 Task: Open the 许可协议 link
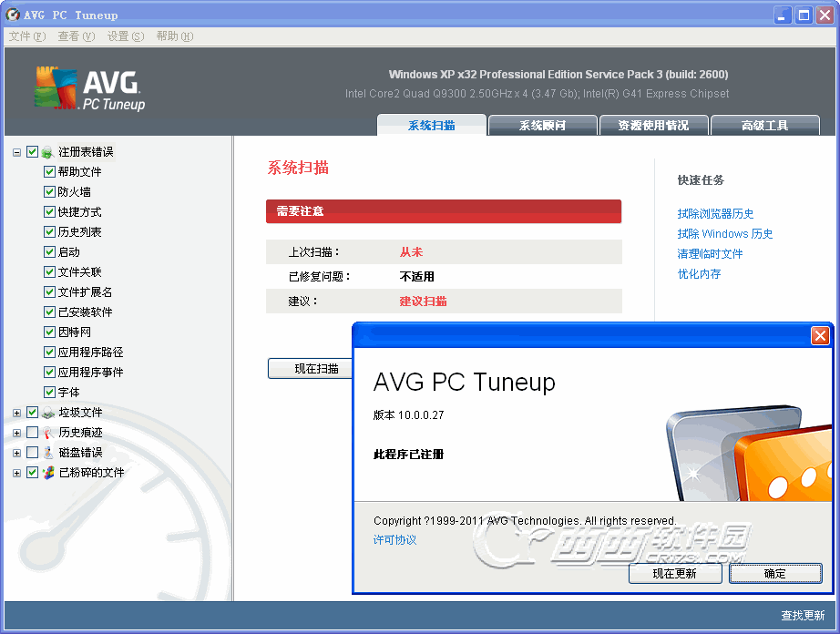394,540
